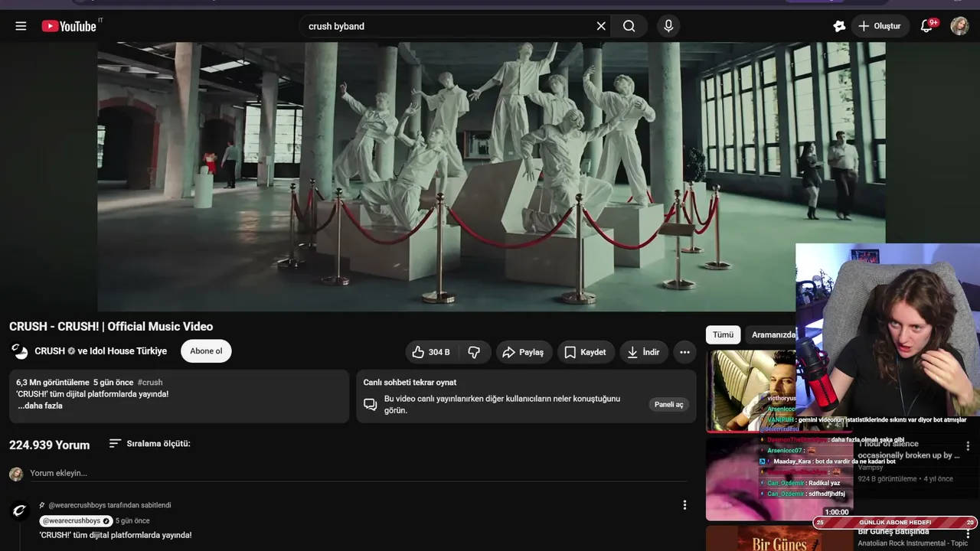Open more actions beside İndir
This screenshot has height=551, width=980.
click(684, 352)
